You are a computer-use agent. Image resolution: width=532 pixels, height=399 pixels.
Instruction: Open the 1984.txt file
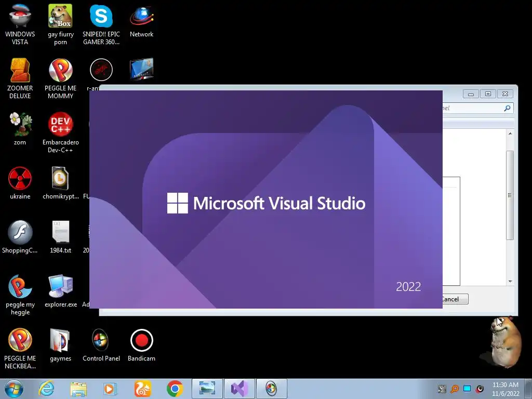pyautogui.click(x=60, y=237)
